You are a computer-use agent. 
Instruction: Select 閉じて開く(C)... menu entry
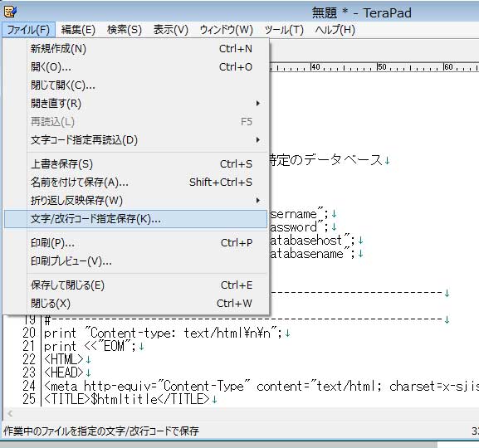click(135, 85)
